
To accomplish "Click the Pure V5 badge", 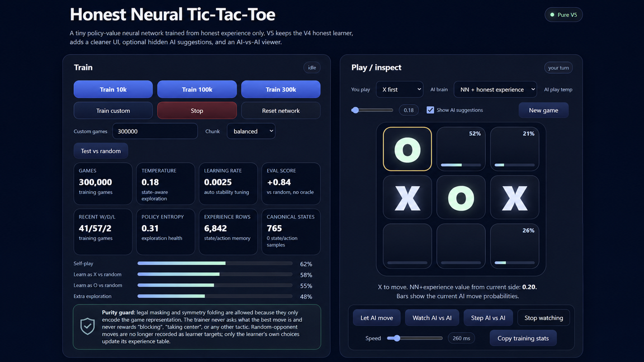I will (563, 15).
